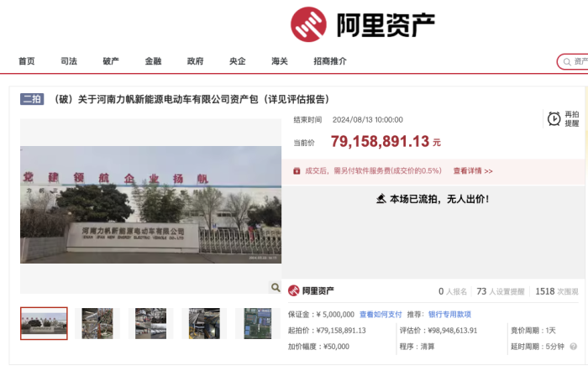Focus the asset search input field

pyautogui.click(x=574, y=61)
